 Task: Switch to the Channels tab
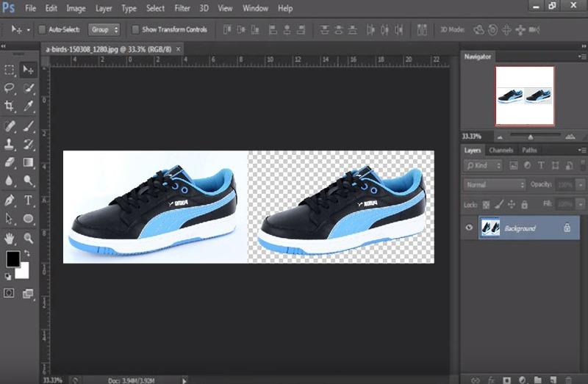[501, 151]
